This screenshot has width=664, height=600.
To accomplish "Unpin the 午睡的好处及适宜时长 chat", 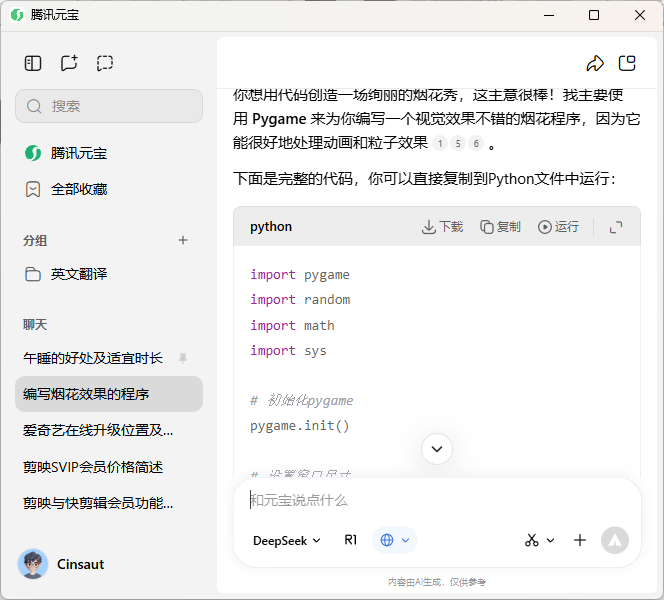I will [182, 358].
